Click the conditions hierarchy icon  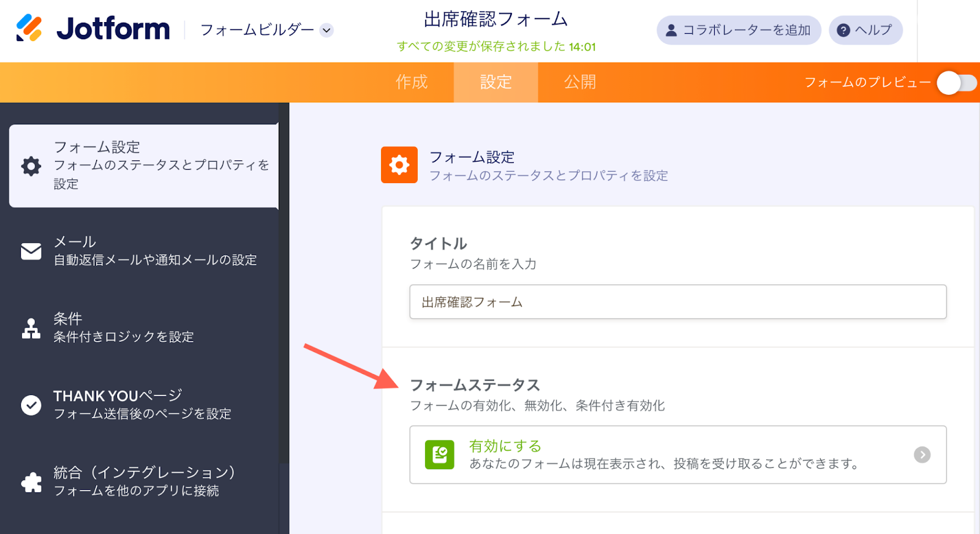coord(31,328)
